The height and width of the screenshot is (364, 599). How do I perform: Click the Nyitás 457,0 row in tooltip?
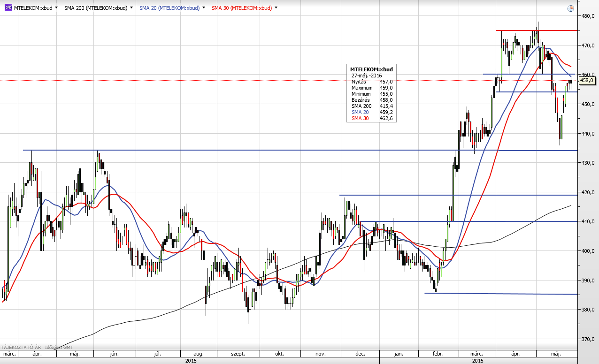(372, 82)
